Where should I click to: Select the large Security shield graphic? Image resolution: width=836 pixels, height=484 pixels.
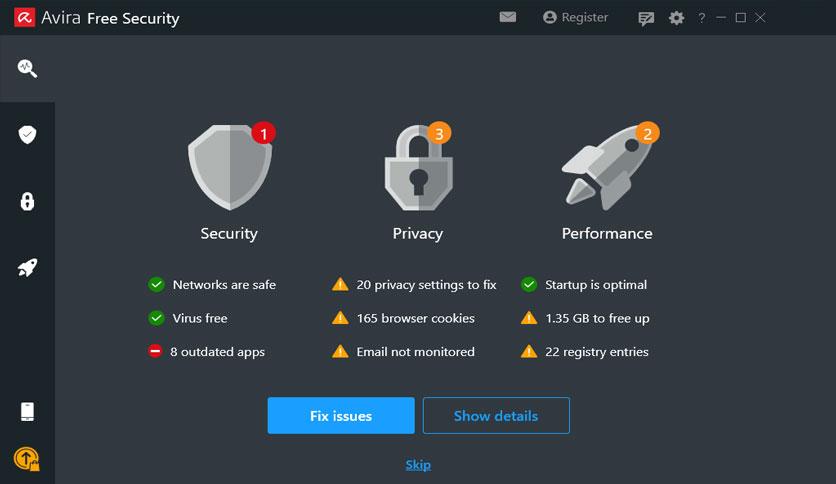click(231, 167)
